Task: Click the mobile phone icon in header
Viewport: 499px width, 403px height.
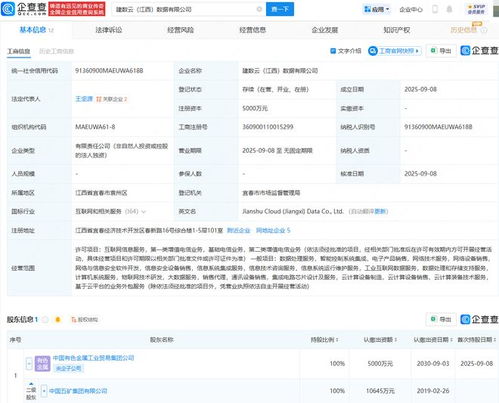Action: (435, 9)
